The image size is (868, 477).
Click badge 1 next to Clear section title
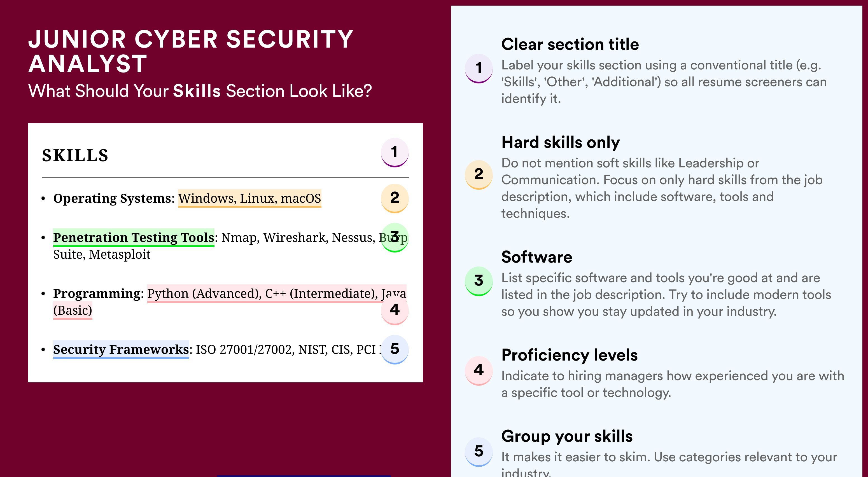(x=479, y=68)
